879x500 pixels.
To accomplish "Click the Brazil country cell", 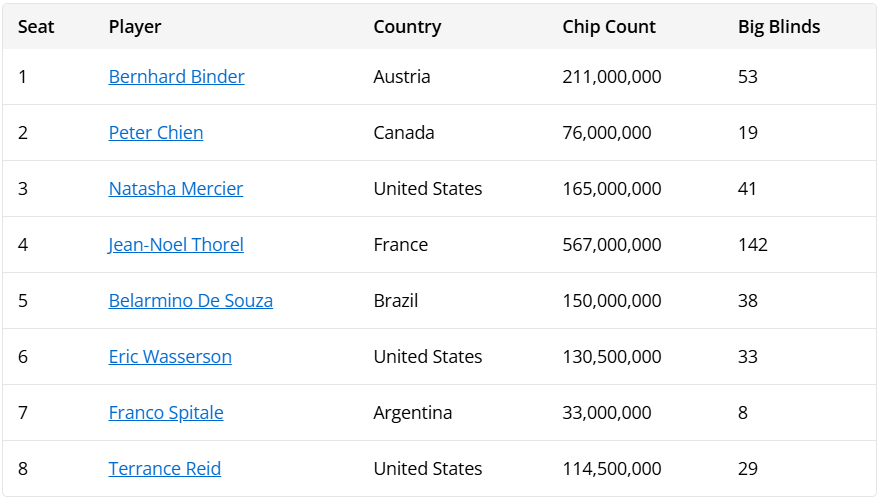I will pyautogui.click(x=396, y=301).
